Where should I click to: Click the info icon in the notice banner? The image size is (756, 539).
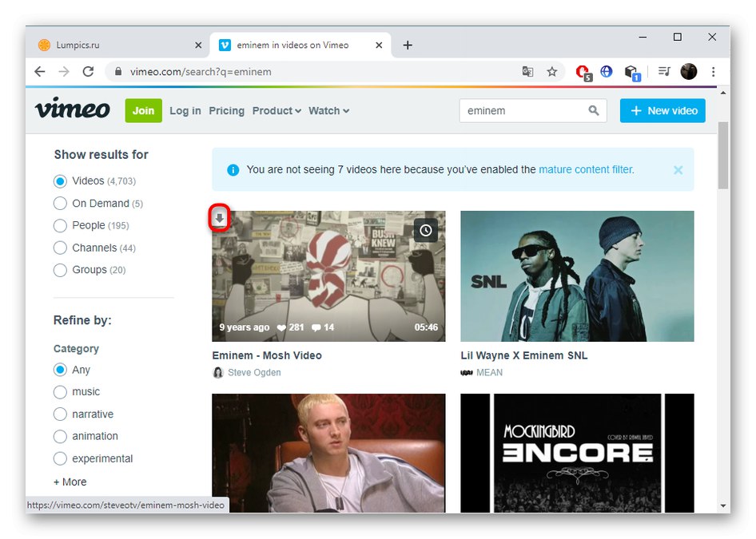pyautogui.click(x=233, y=170)
